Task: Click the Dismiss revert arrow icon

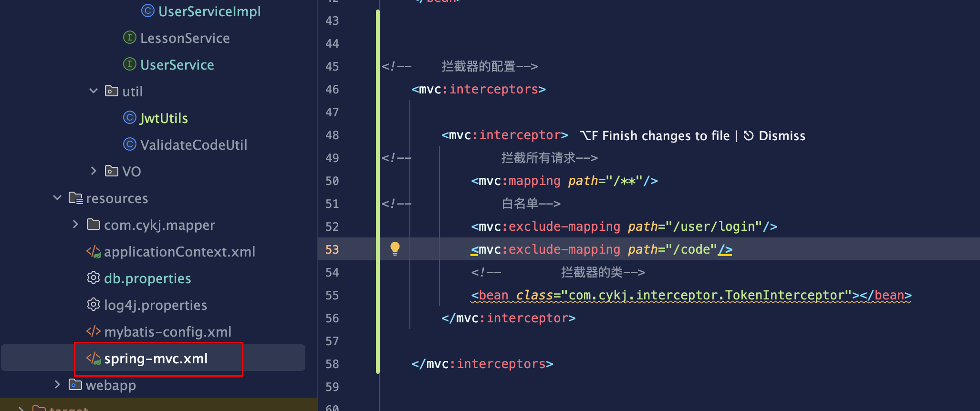Action: (749, 135)
